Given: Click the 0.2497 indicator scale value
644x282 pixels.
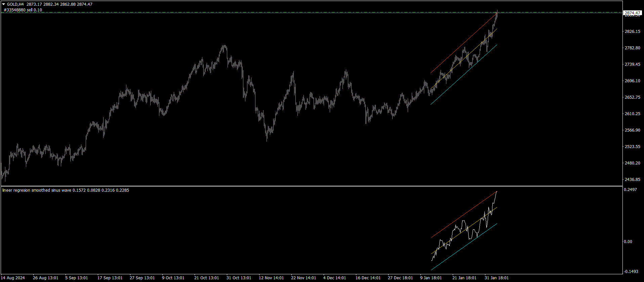Looking at the screenshot, I should click(630, 190).
